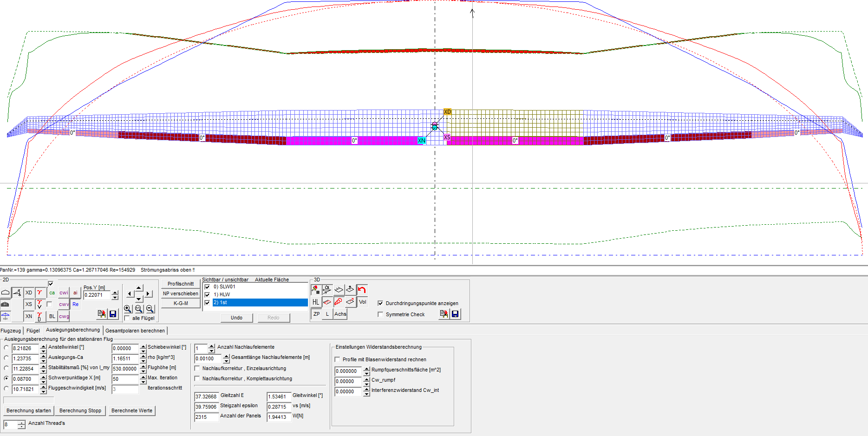Image resolution: width=868 pixels, height=436 pixels.
Task: Uncheck Durchdringungspunkte anzeigen
Action: tap(381, 303)
